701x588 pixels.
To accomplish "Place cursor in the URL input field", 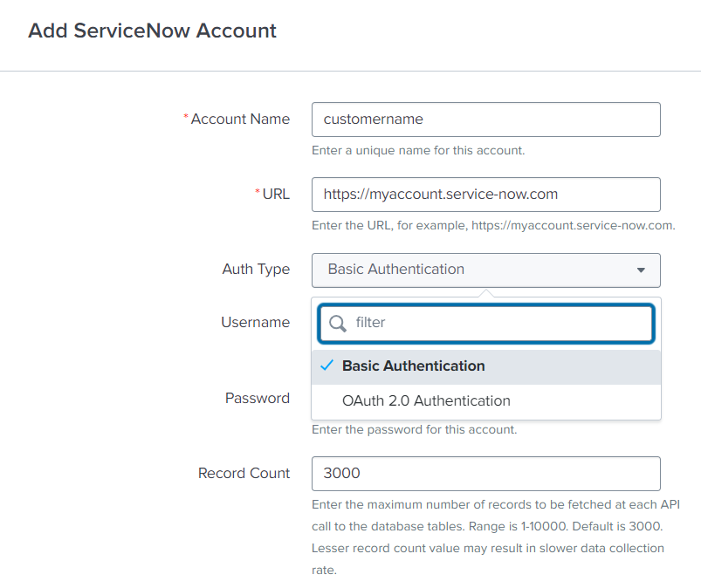I will pos(485,195).
